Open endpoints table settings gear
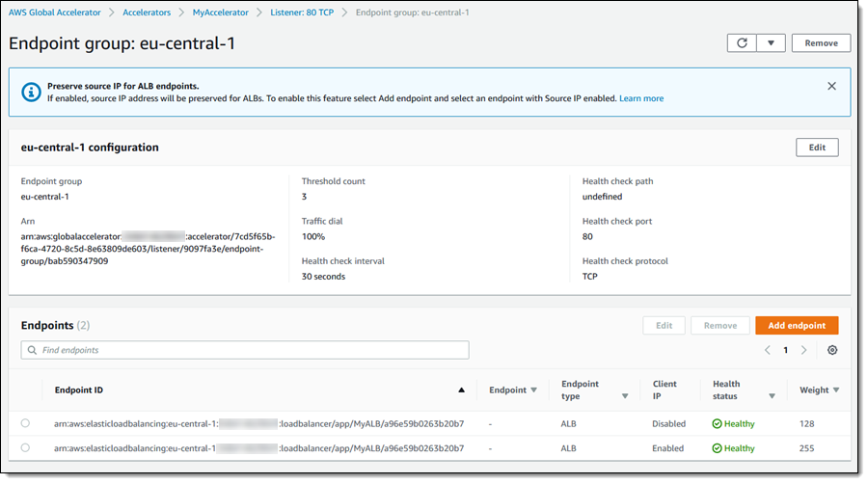This screenshot has height=484, width=868. 832,350
